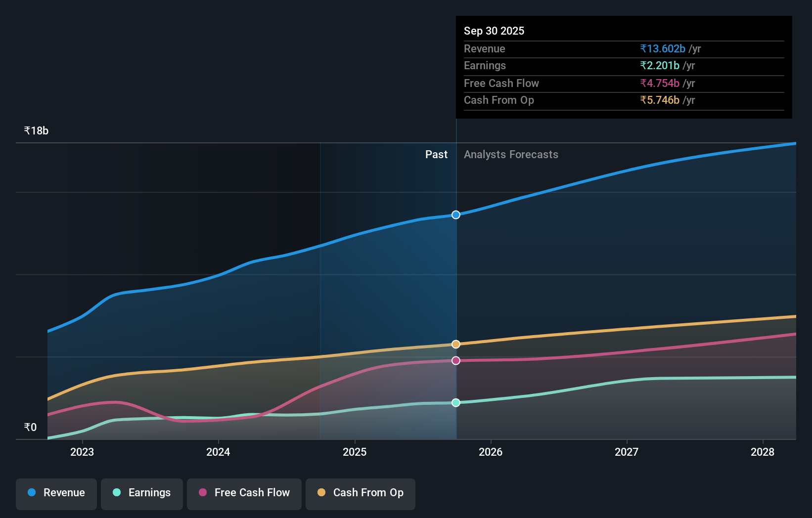This screenshot has height=518, width=812.
Task: Select the orange Cash From Op legend icon
Action: [x=322, y=493]
